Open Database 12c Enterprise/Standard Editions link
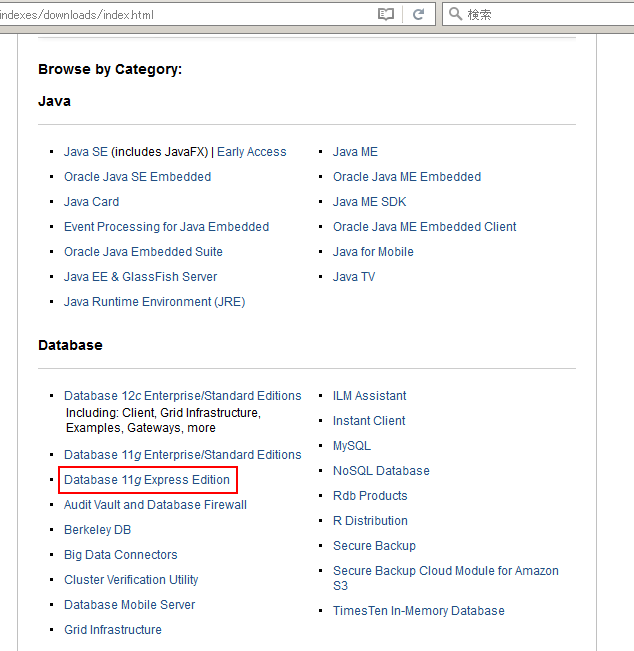 point(183,396)
